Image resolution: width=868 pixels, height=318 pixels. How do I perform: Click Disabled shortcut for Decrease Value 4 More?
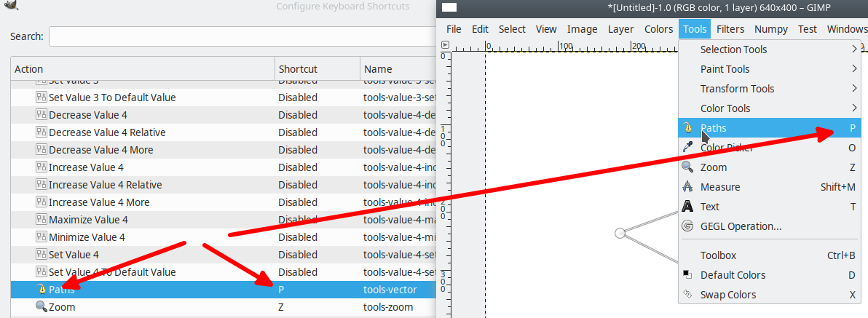tap(298, 150)
